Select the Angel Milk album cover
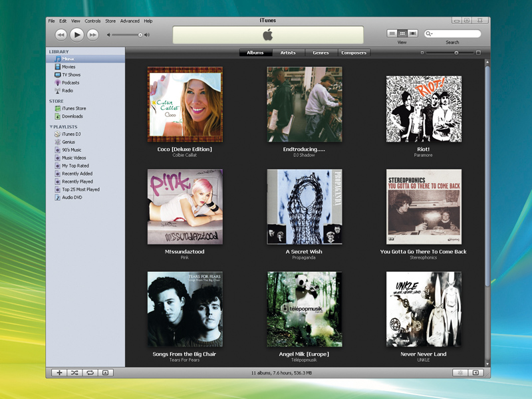The height and width of the screenshot is (399, 532). click(305, 309)
